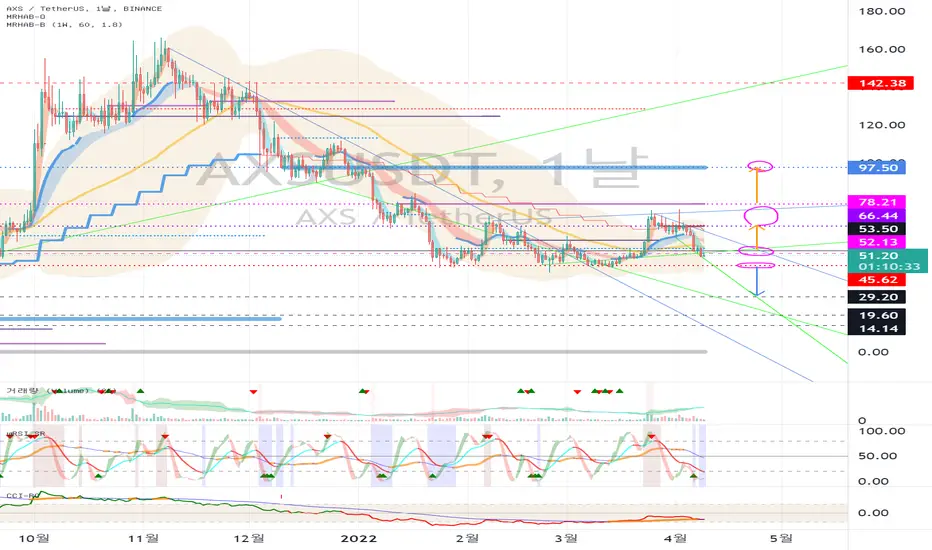The image size is (932, 550).
Task: Open the CCI-RC indicator legend
Action: 23,495
